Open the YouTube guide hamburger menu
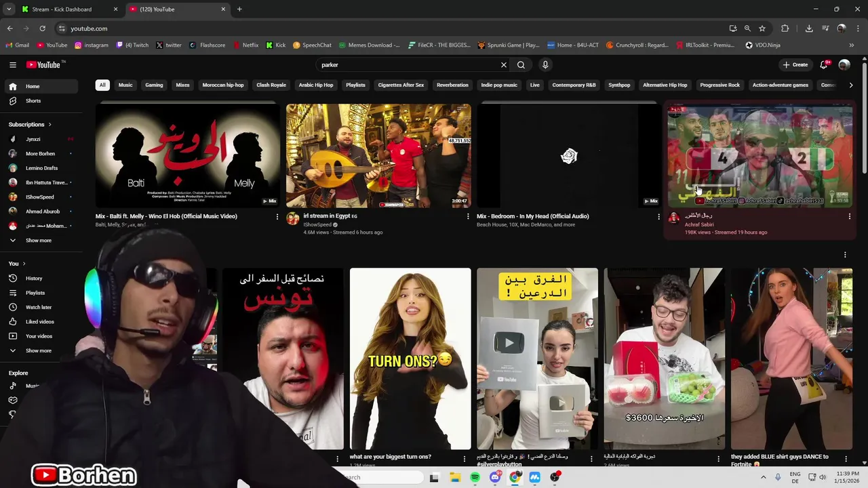This screenshot has width=868, height=488. click(12, 65)
